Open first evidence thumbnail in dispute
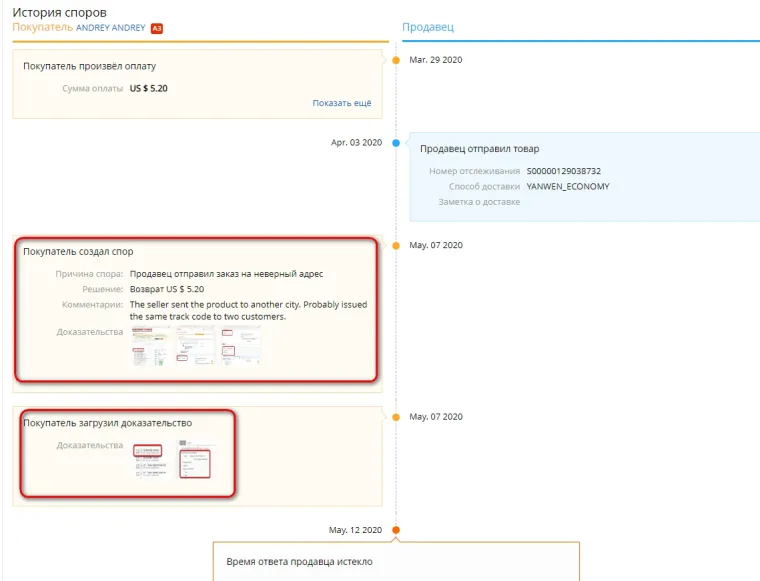760x581 pixels. pos(151,345)
